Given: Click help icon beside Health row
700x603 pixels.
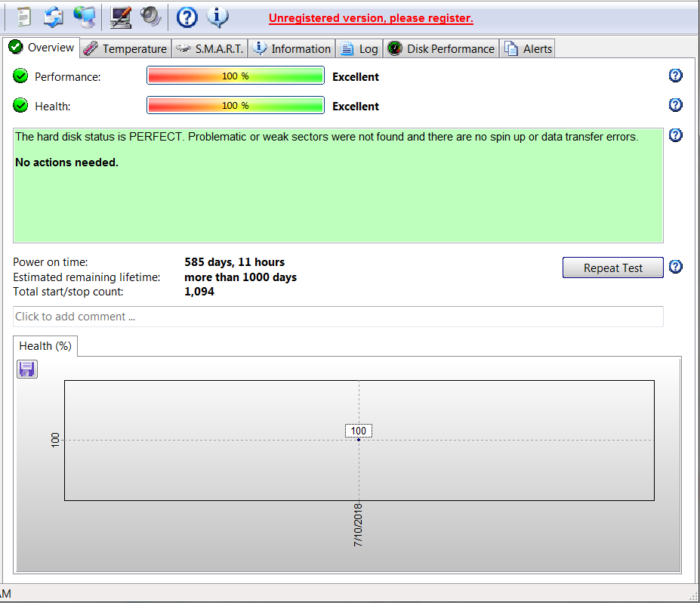Looking at the screenshot, I should (675, 105).
